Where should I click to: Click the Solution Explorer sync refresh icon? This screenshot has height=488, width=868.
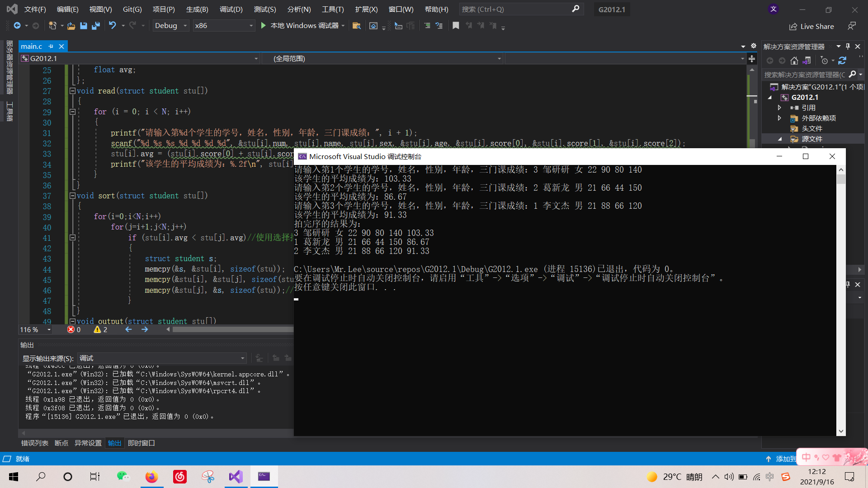tap(842, 61)
